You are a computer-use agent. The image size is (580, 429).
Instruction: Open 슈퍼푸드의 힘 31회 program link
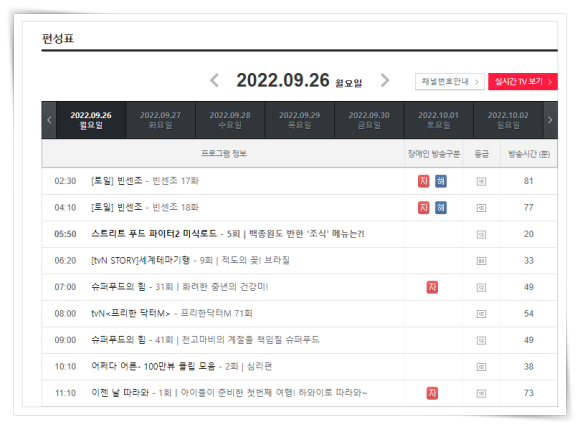180,287
